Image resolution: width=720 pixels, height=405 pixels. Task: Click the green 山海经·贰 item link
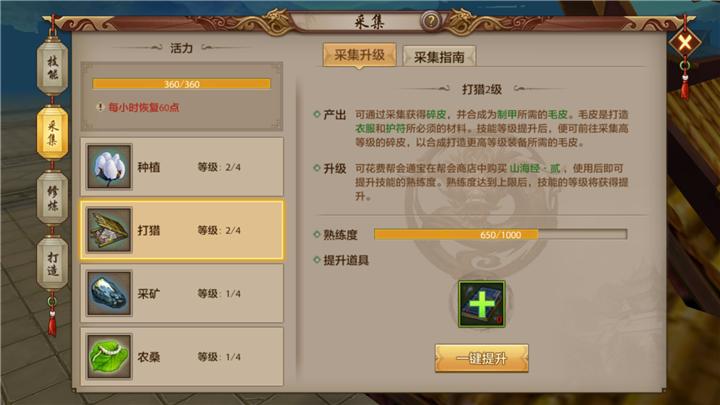(535, 169)
